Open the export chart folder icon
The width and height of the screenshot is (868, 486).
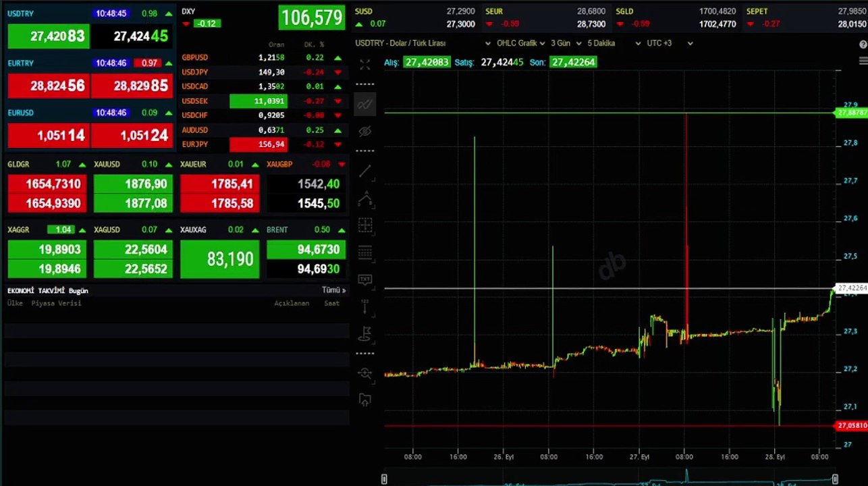[365, 400]
